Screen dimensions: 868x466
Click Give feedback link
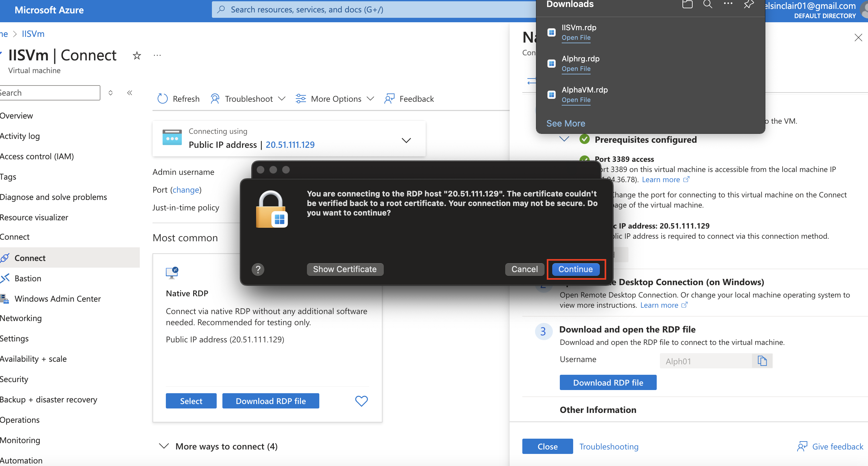[x=830, y=446]
